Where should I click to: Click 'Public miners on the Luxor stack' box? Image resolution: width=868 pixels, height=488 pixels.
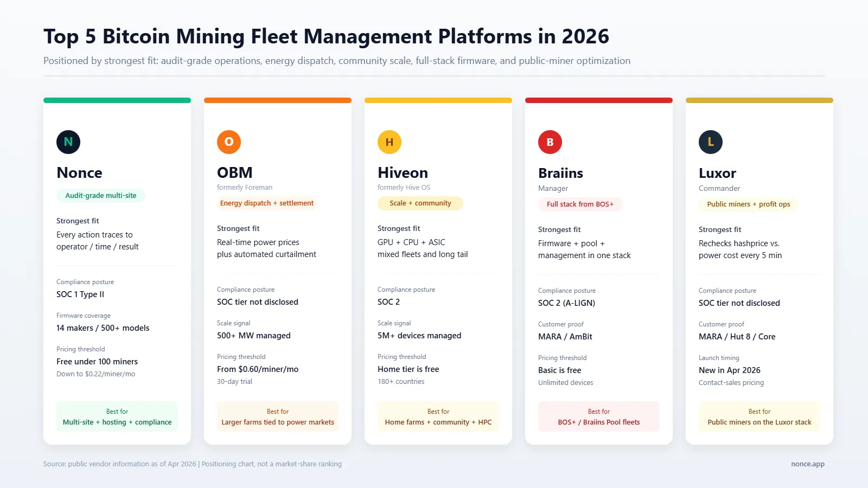pos(759,416)
